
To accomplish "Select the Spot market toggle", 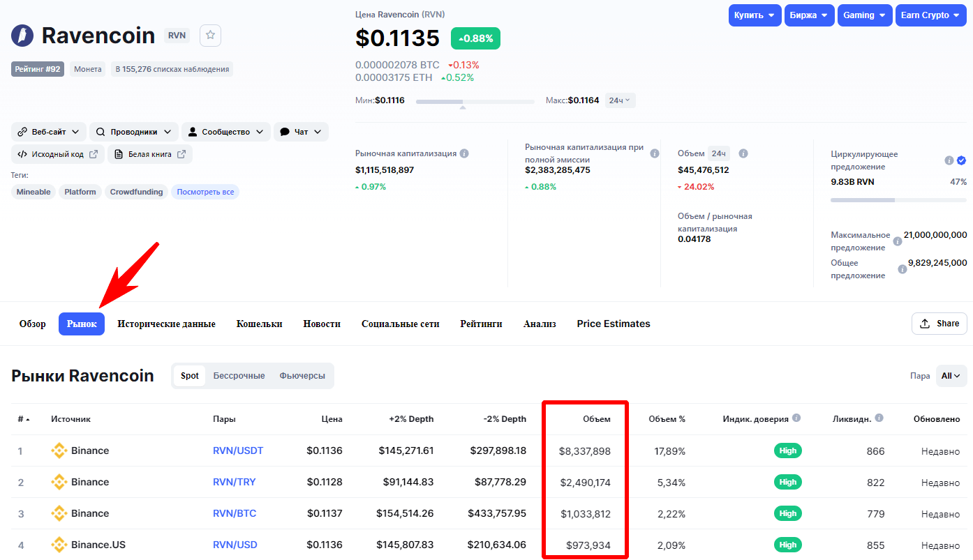I will pos(190,376).
